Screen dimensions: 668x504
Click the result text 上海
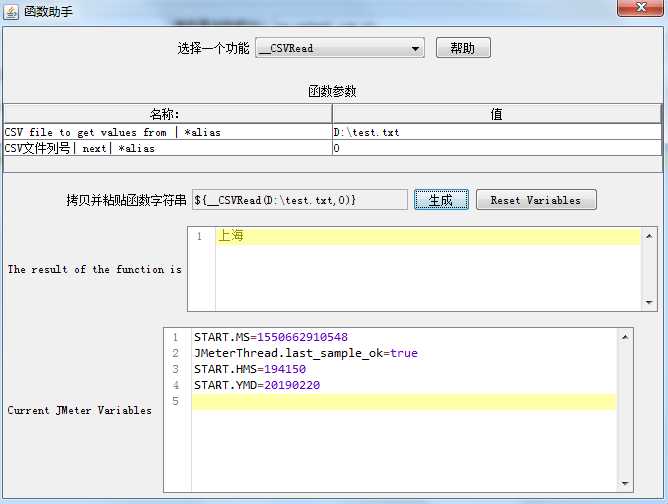[x=230, y=235]
